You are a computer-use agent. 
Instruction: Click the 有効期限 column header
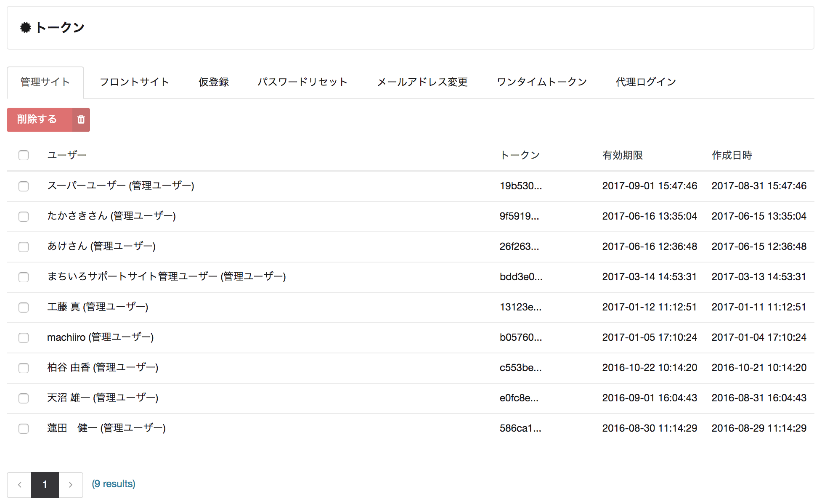(x=623, y=155)
